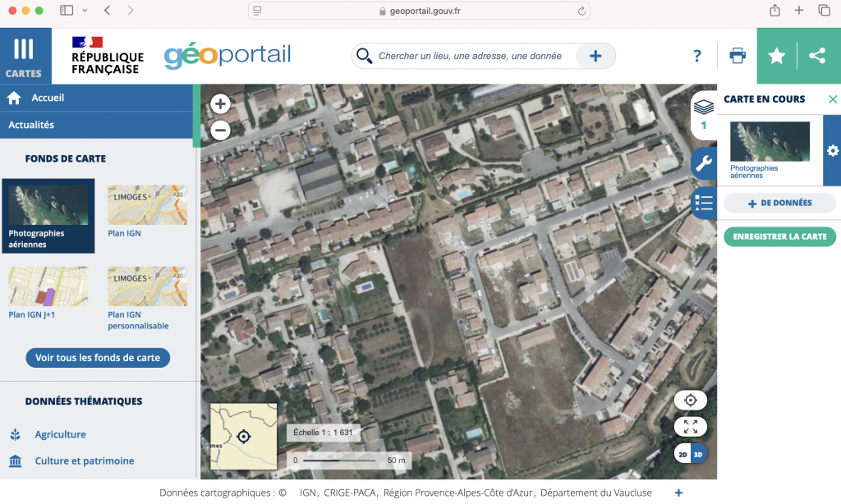The width and height of the screenshot is (841, 504).
Task: Switch to 3D view
Action: [x=699, y=454]
